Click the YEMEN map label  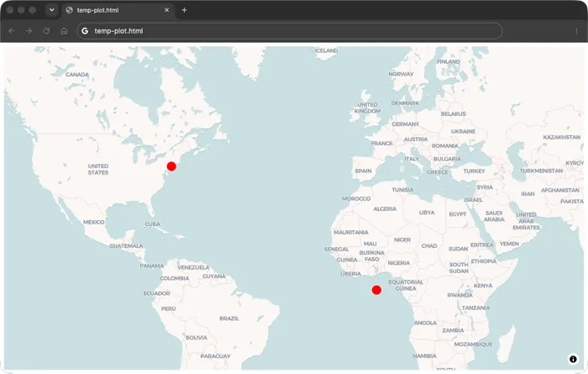509,244
